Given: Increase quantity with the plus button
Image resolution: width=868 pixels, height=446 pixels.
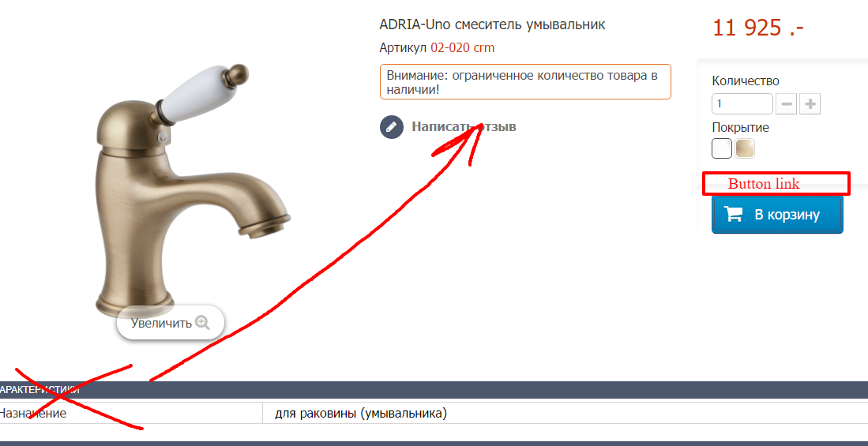Looking at the screenshot, I should [810, 104].
